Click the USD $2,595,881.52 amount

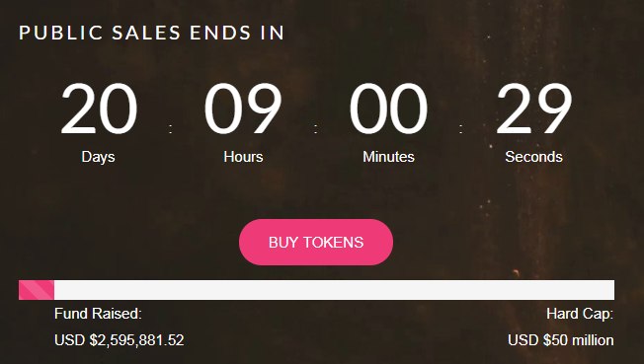[120, 340]
